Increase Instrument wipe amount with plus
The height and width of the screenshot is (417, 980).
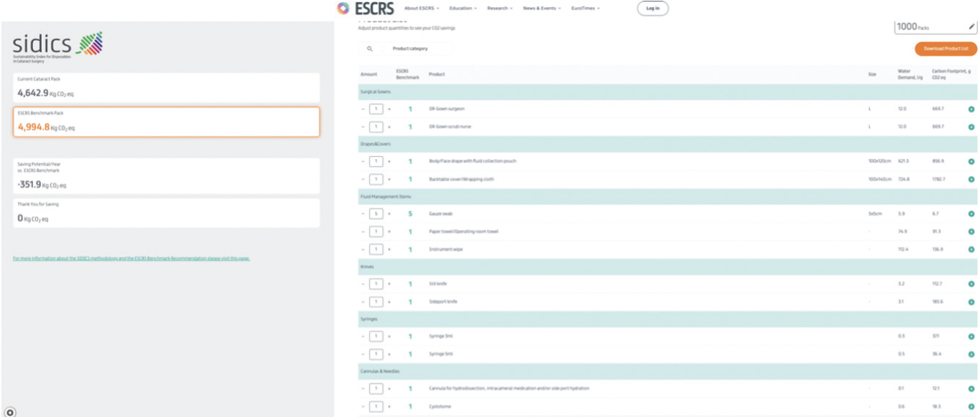[389, 249]
